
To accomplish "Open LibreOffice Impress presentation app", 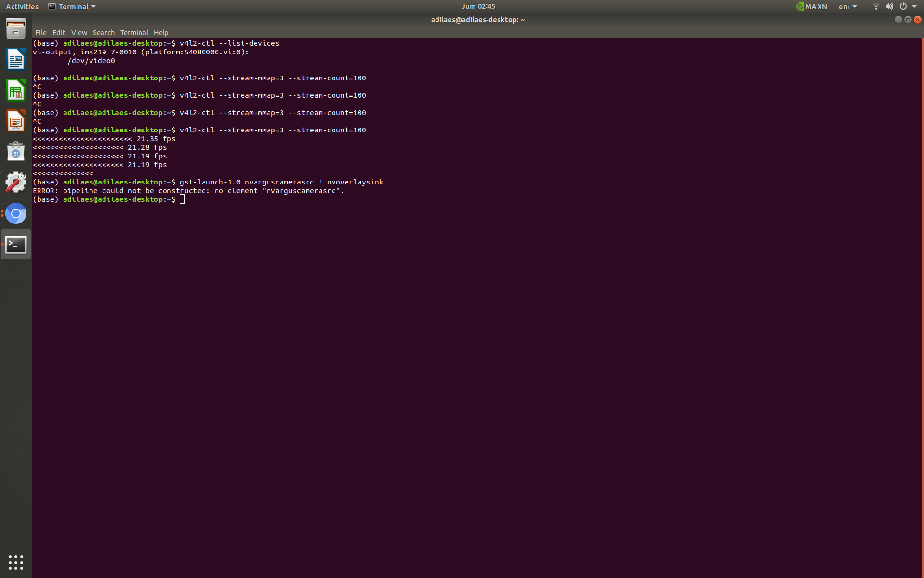I will tap(16, 121).
